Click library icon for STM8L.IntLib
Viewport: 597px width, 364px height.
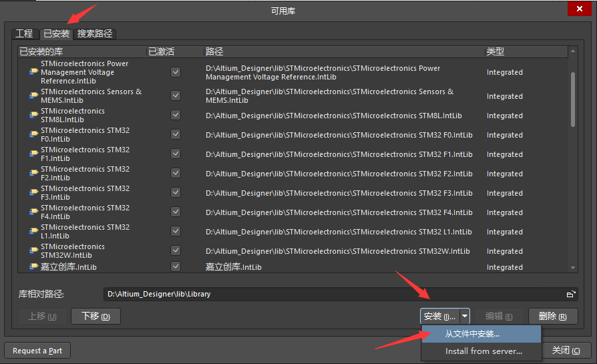click(34, 115)
